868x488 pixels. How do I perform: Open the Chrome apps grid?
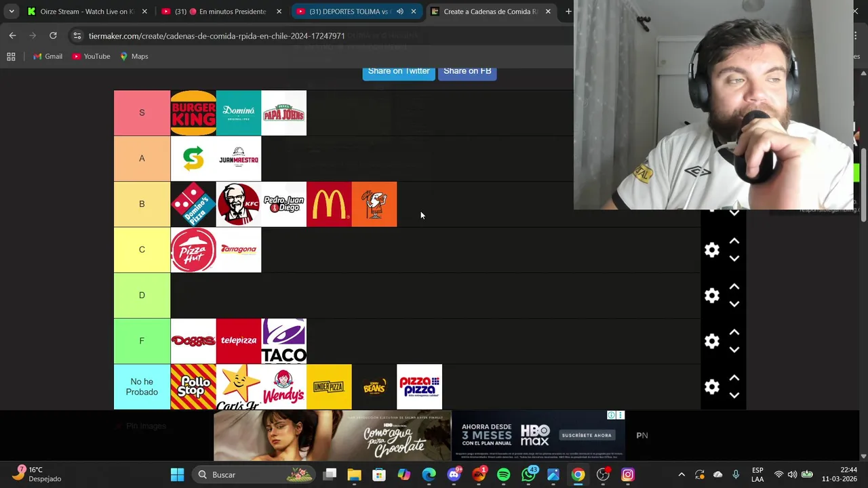pyautogui.click(x=11, y=56)
